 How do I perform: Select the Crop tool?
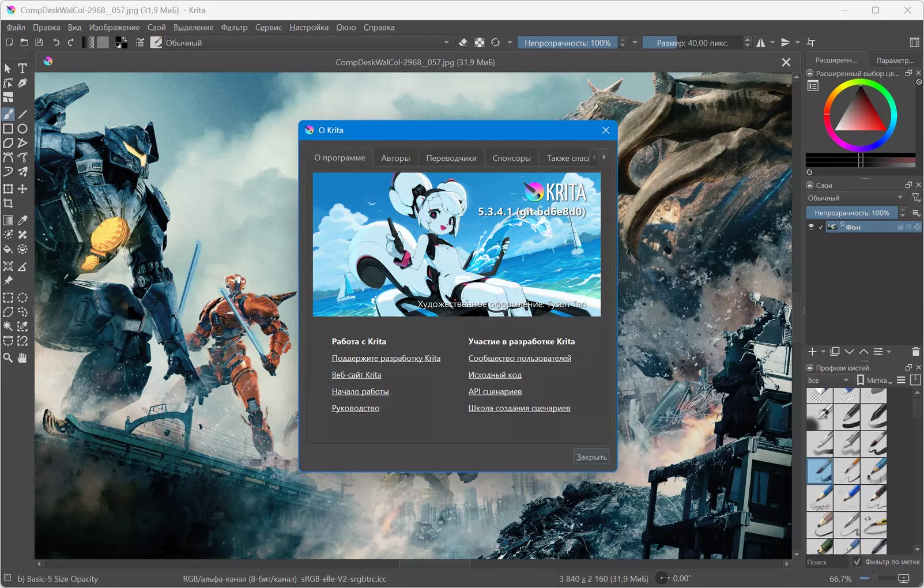coord(8,203)
